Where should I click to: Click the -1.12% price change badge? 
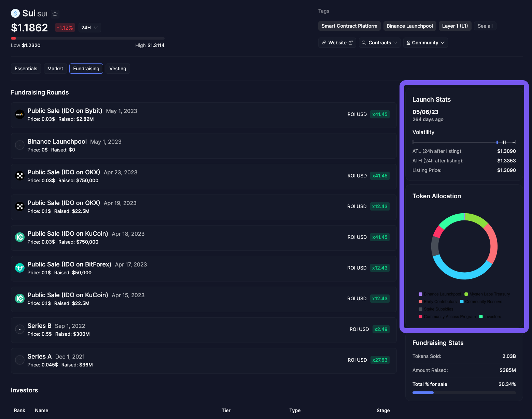(65, 28)
